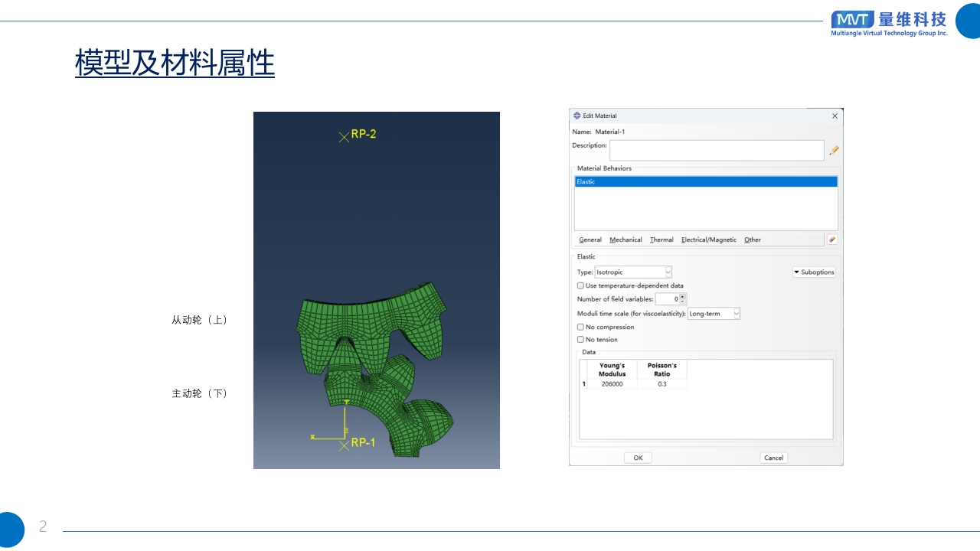Enable Use temperature-dependent data checkbox
This screenshot has width=980, height=551.
(x=580, y=285)
